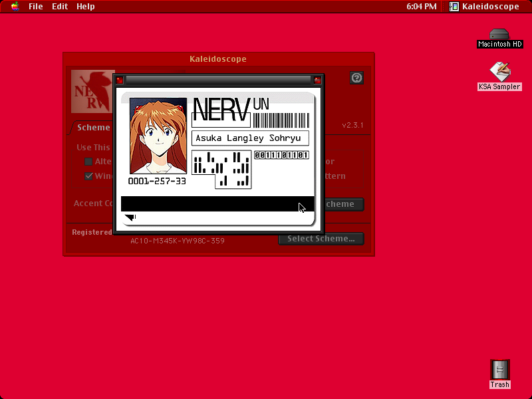
Task: Click the Registered label
Action: click(92, 232)
